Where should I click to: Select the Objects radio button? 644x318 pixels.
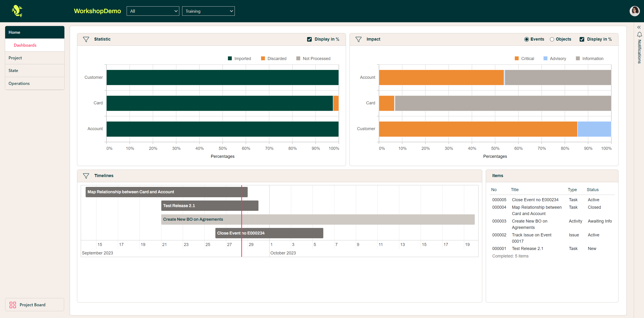(552, 39)
